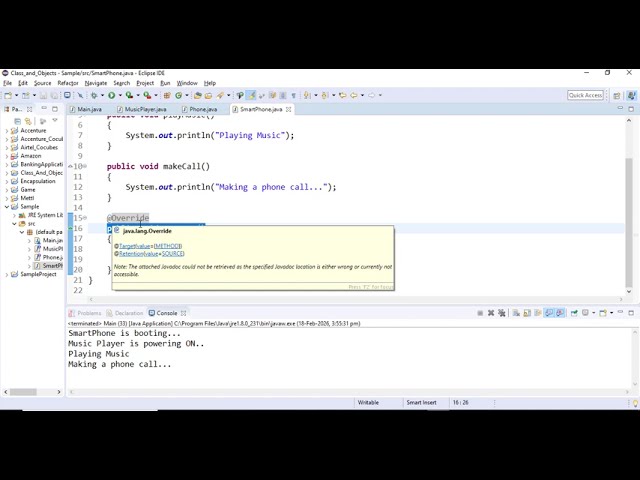The image size is (640, 480).
Task: Open the dropdown beside Open Console icon
Action: click(611, 313)
